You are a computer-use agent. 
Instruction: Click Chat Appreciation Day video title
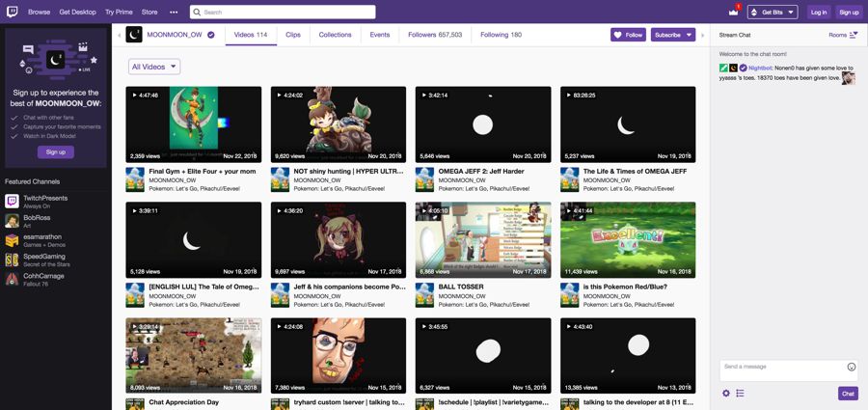pos(184,402)
